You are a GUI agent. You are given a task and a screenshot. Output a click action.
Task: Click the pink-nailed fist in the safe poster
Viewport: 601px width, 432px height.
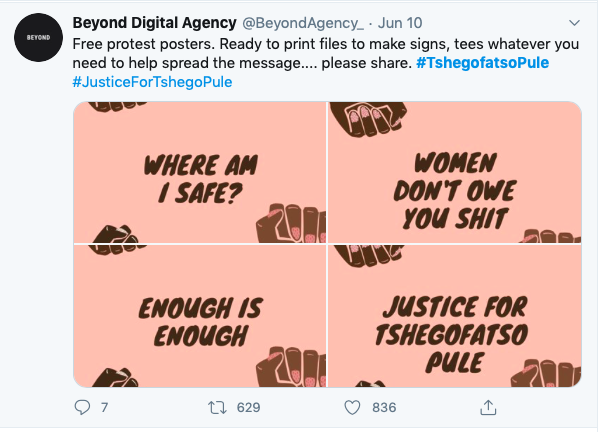point(291,224)
